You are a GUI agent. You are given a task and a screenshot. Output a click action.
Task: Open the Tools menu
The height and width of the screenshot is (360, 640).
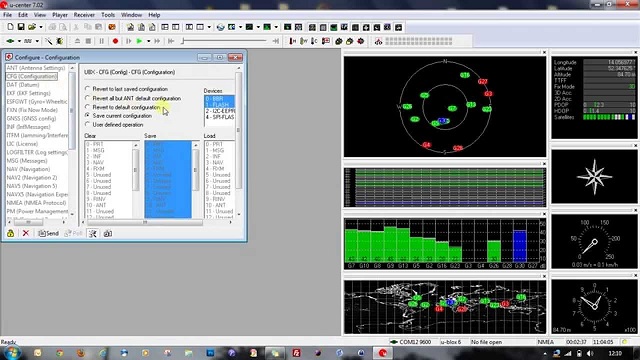click(108, 15)
